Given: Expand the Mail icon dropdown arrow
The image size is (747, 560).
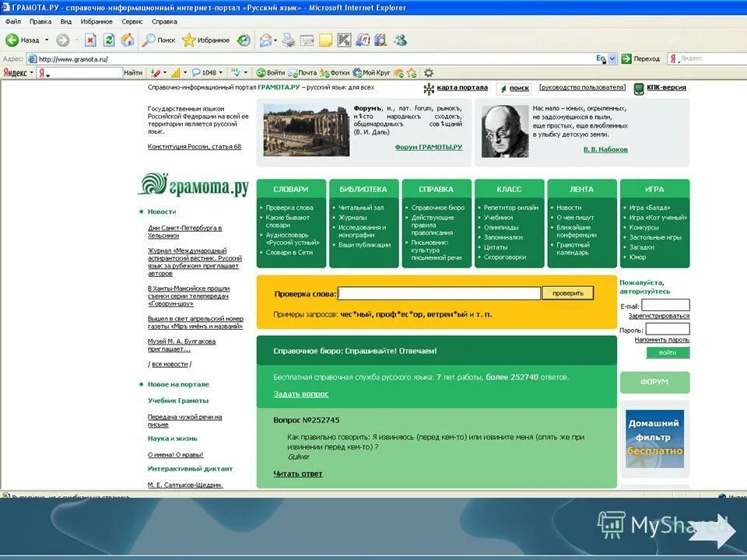Looking at the screenshot, I should (x=275, y=40).
